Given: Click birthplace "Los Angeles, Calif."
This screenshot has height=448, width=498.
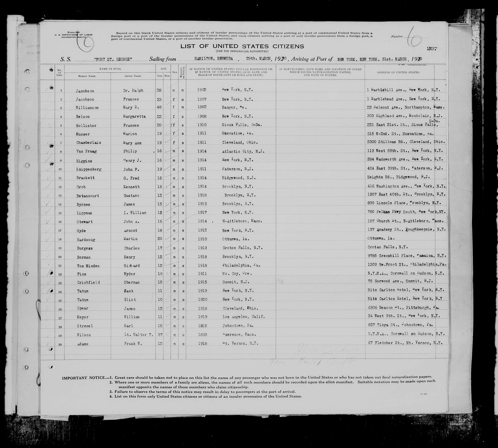Looking at the screenshot, I should tap(244, 317).
